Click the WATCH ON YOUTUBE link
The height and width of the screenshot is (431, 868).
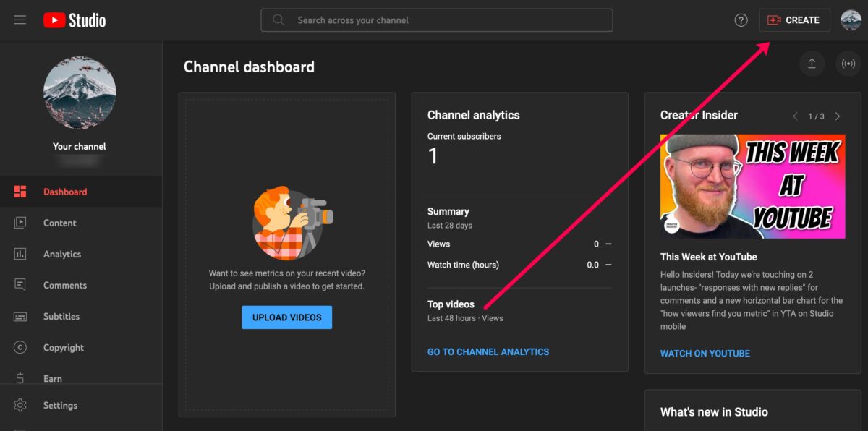pyautogui.click(x=705, y=354)
